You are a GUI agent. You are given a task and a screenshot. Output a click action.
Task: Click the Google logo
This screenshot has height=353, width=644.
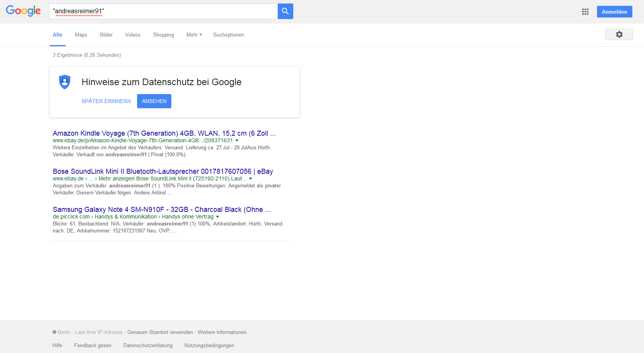click(x=23, y=11)
